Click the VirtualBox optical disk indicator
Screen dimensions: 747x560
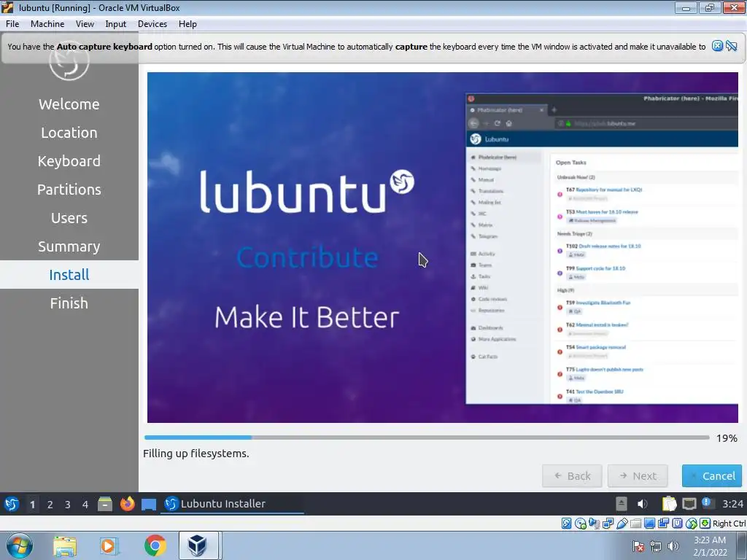pyautogui.click(x=581, y=524)
